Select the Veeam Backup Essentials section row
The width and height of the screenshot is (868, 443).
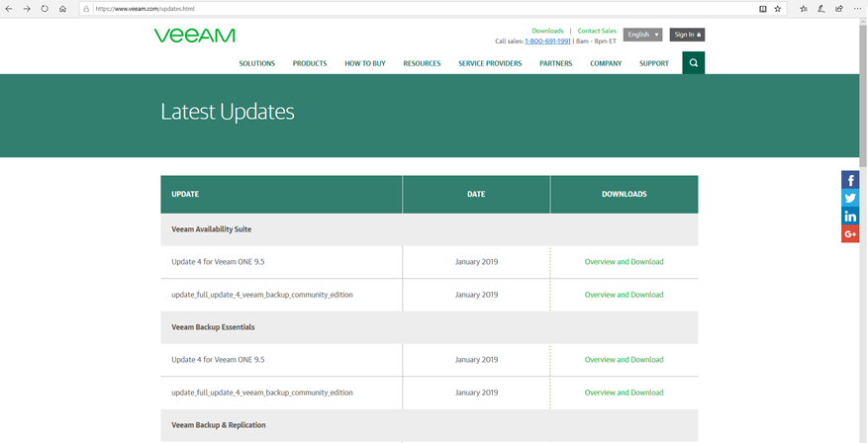click(x=429, y=327)
